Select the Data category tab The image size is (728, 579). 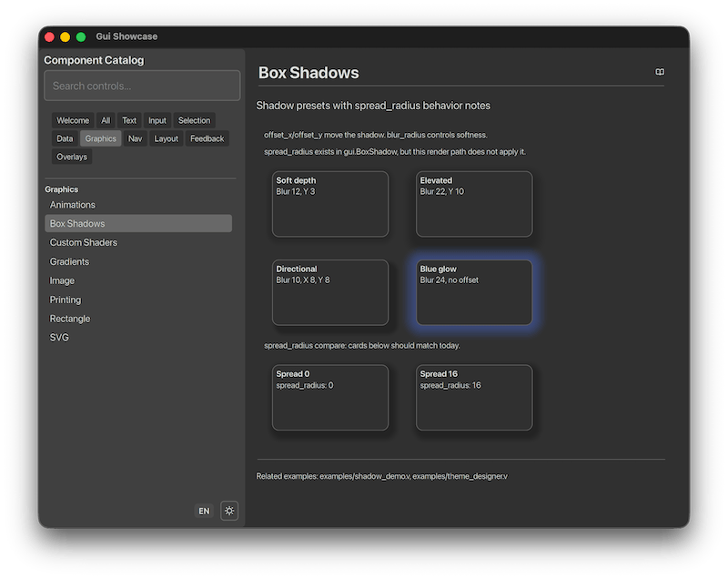[65, 138]
